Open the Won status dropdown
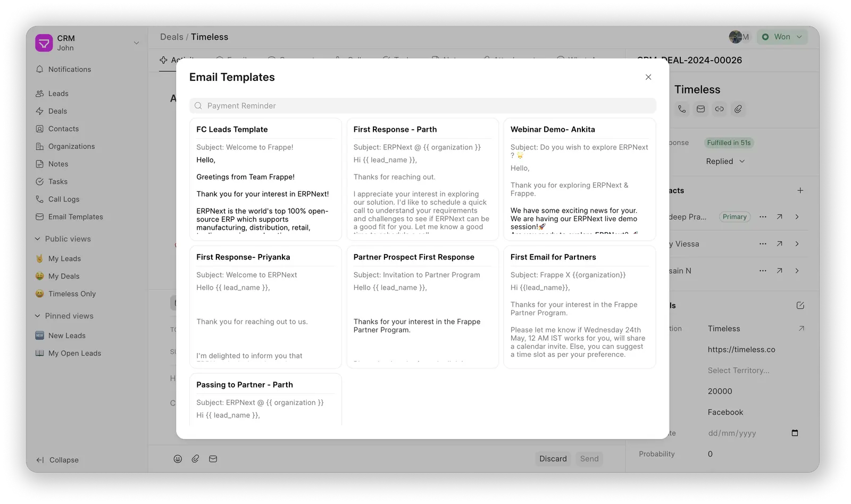851x504 pixels. [782, 37]
